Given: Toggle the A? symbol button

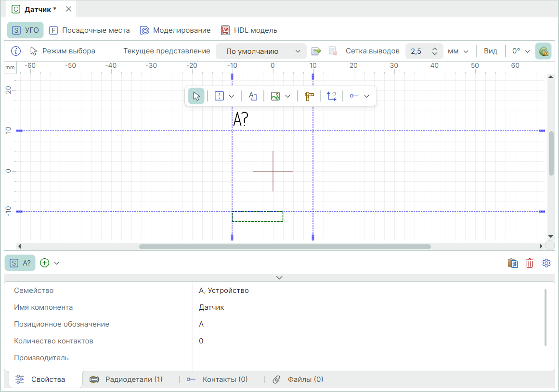Looking at the screenshot, I should [20, 263].
